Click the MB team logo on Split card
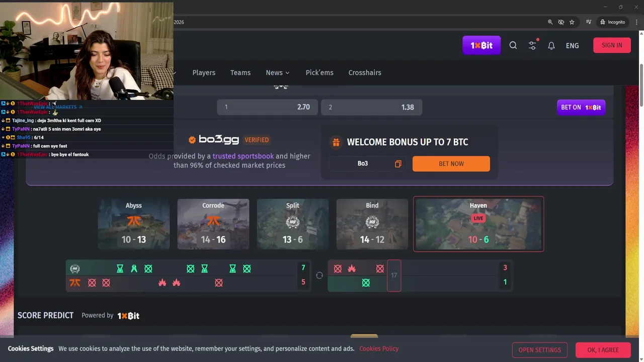The width and height of the screenshot is (644, 362). click(x=293, y=222)
